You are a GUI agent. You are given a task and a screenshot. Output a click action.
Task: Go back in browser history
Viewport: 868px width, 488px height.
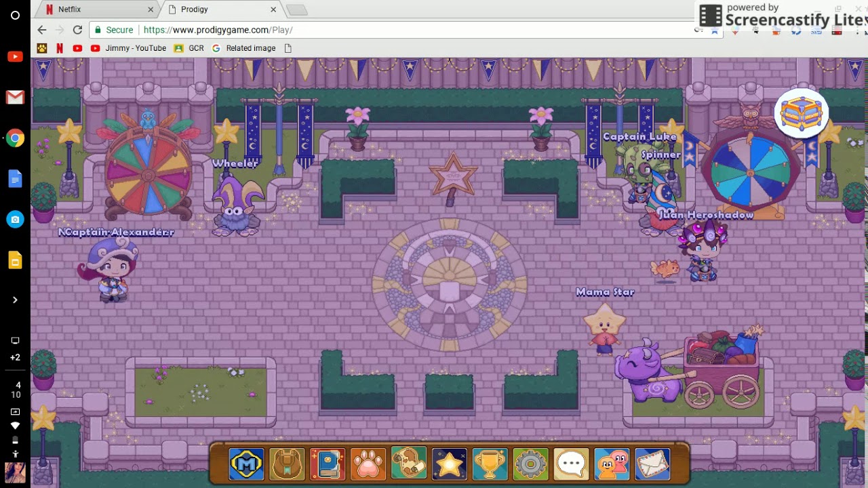[x=42, y=30]
